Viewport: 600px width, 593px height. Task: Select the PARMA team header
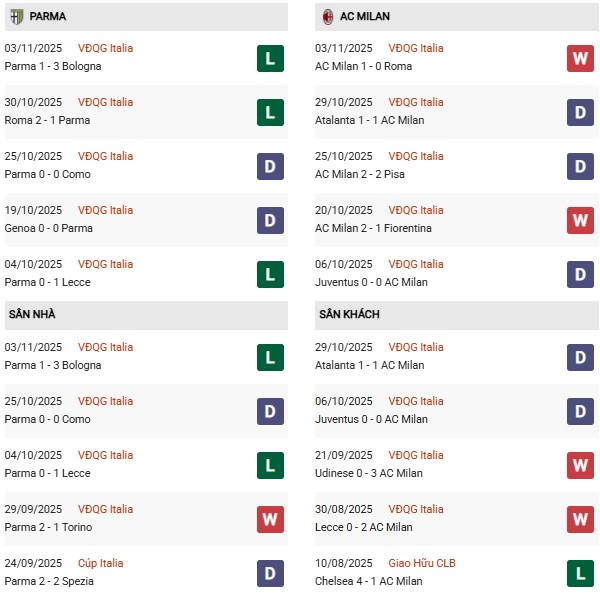pyautogui.click(x=48, y=17)
